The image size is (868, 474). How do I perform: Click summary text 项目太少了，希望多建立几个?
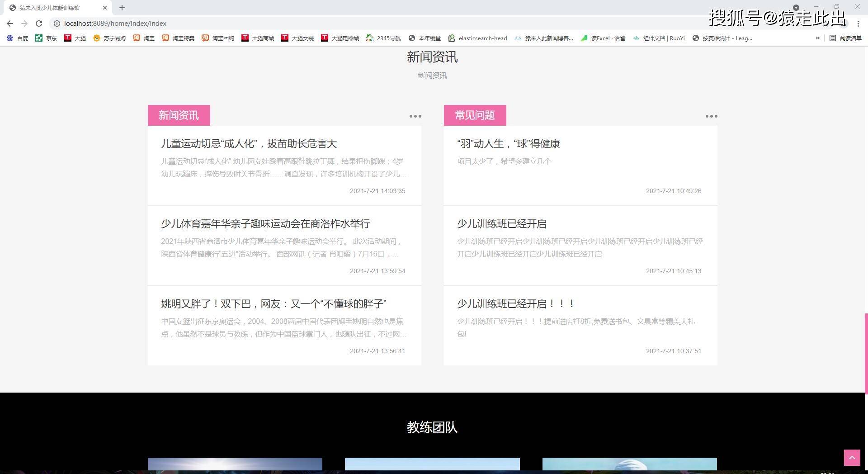[504, 161]
